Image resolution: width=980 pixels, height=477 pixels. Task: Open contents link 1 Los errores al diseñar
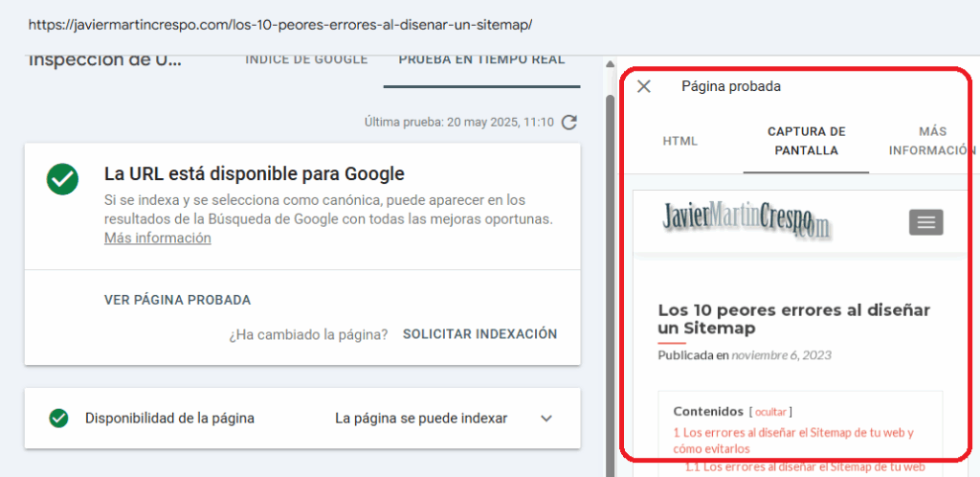pyautogui.click(x=793, y=440)
